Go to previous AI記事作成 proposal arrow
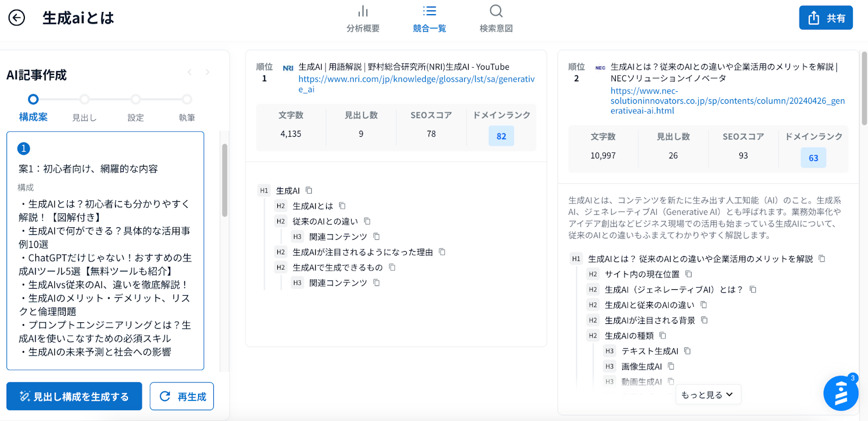This screenshot has height=421, width=868. coord(189,72)
